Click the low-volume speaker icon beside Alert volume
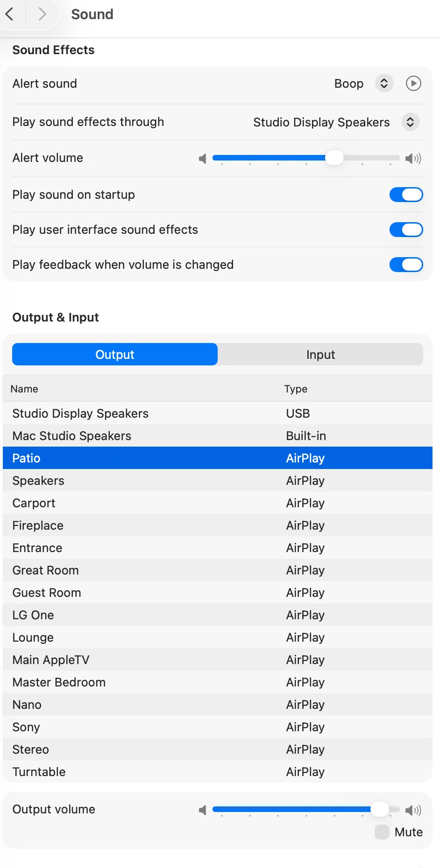 click(x=203, y=159)
